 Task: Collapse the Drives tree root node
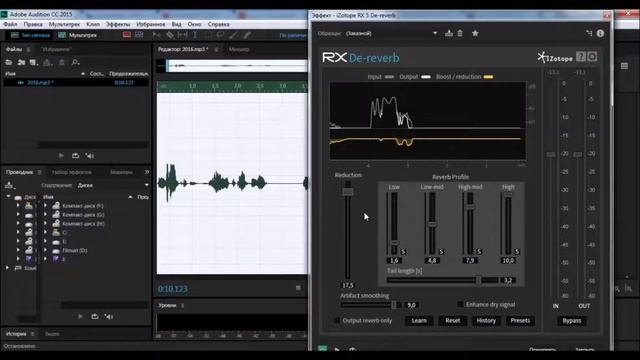[x=8, y=197]
